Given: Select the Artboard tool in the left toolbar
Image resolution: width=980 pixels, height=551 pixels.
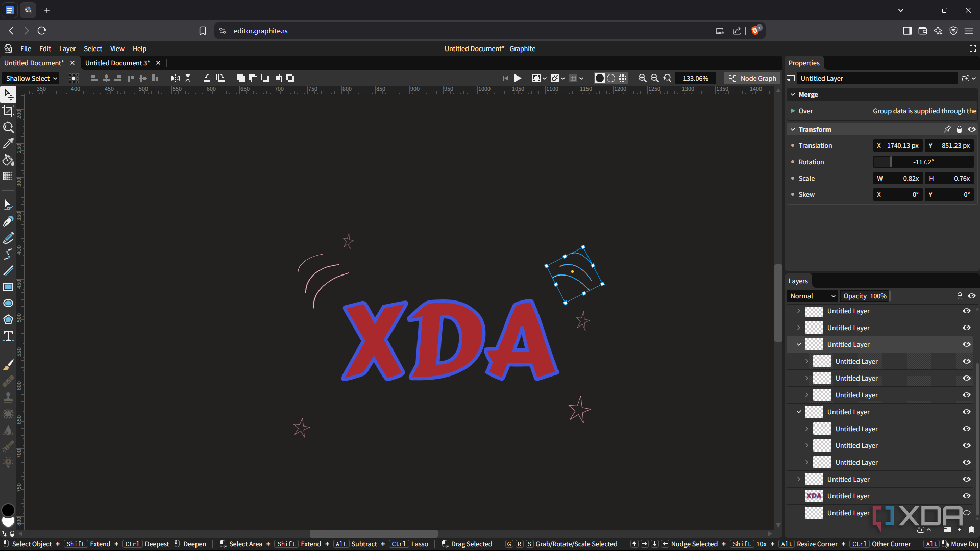Looking at the screenshot, I should [8, 111].
